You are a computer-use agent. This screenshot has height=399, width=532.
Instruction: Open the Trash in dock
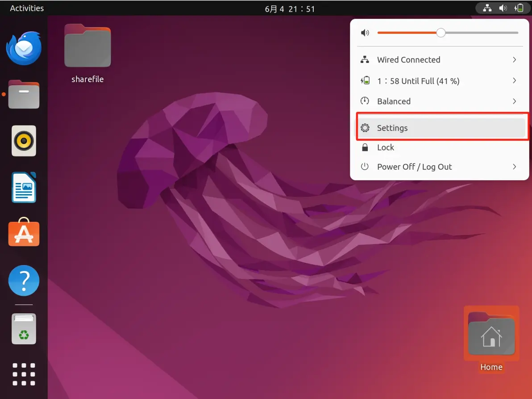[x=24, y=329]
